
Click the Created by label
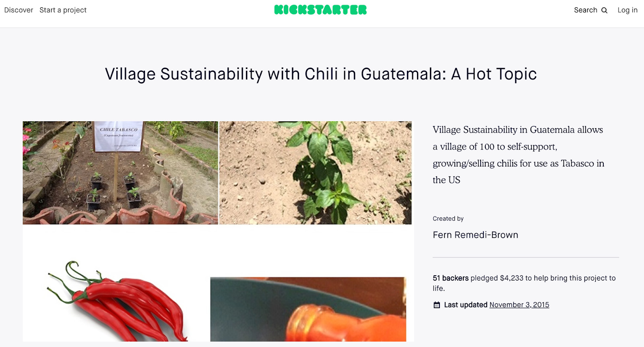(448, 219)
